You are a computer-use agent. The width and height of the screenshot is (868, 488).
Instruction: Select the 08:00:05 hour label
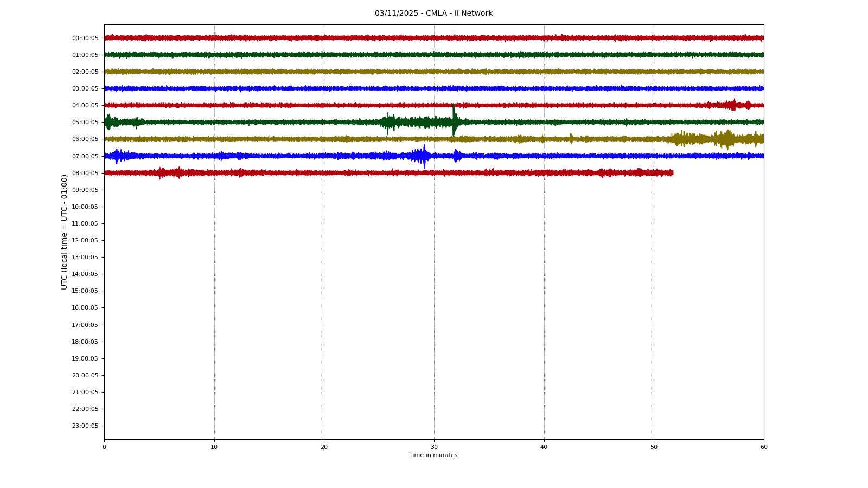(85, 173)
